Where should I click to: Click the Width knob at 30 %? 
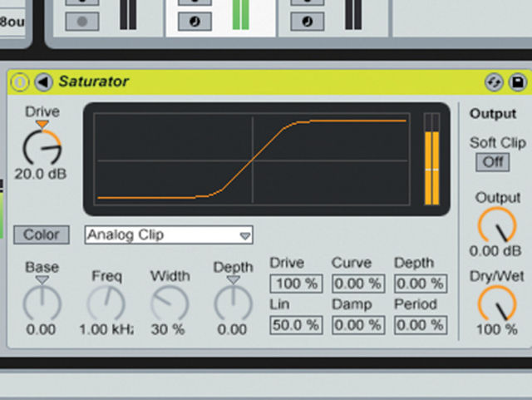pyautogui.click(x=170, y=304)
